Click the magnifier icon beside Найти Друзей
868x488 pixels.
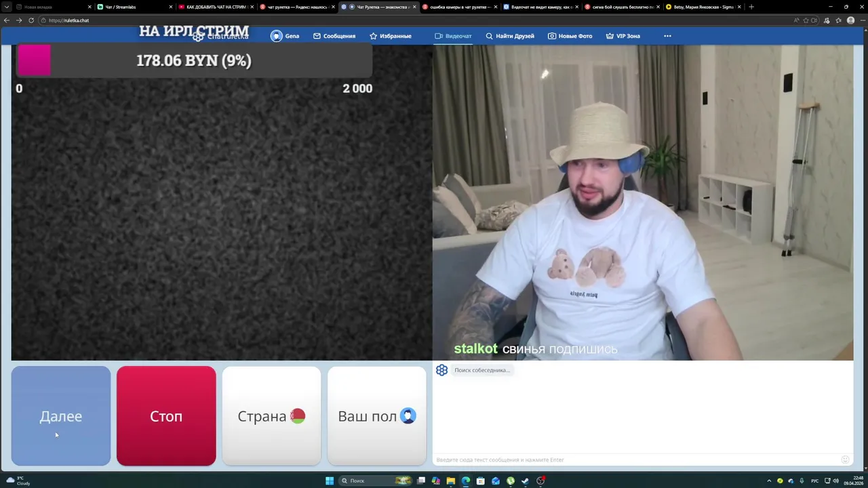pyautogui.click(x=489, y=36)
